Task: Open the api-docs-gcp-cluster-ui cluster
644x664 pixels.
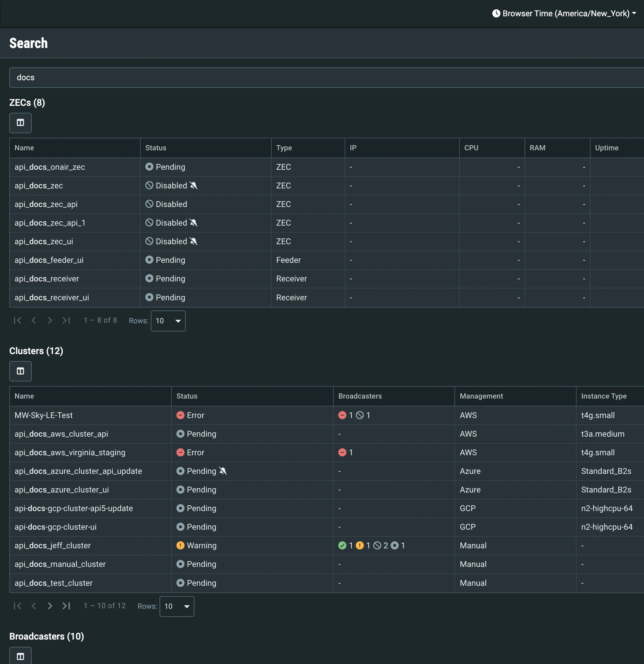Action: click(56, 527)
